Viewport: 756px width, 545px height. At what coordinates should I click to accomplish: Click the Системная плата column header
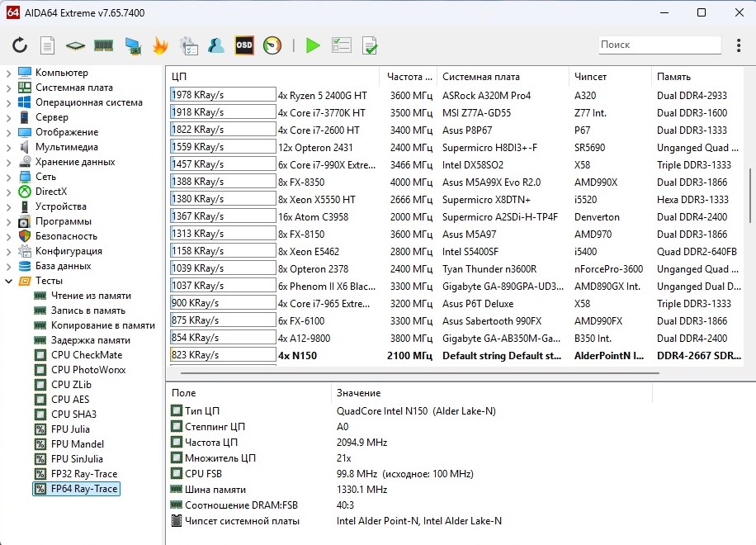click(x=480, y=77)
